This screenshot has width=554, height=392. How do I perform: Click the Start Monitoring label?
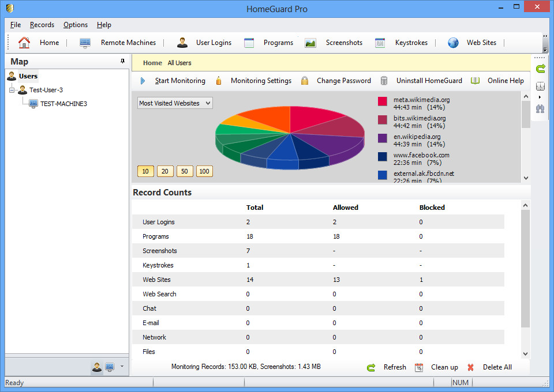click(180, 81)
